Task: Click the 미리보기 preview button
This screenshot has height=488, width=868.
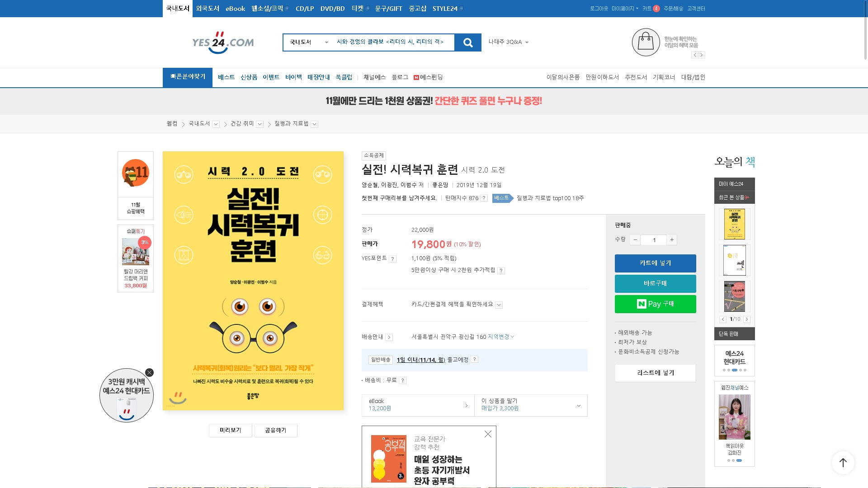Action: pos(230,430)
